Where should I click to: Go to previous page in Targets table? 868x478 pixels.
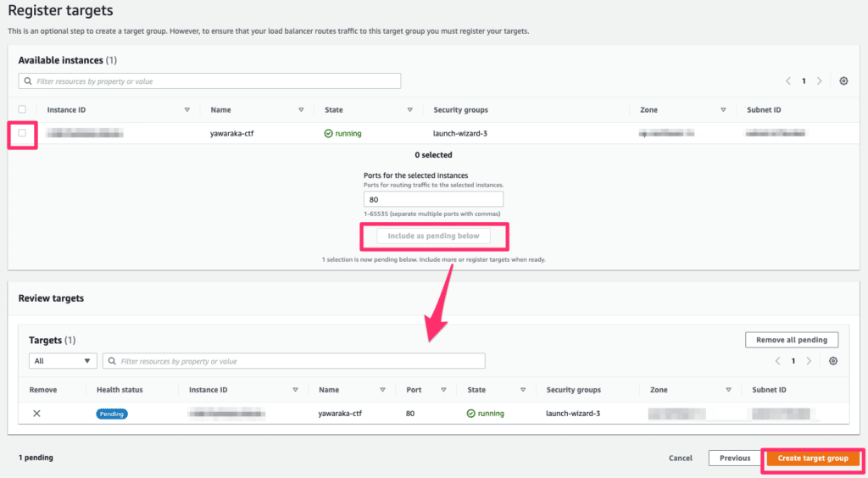pos(777,360)
